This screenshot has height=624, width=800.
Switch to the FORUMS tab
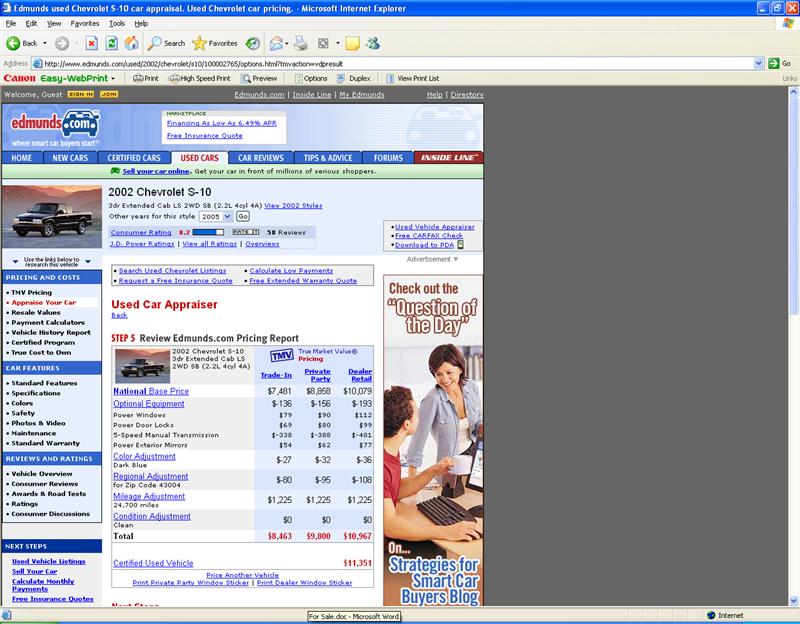point(388,158)
